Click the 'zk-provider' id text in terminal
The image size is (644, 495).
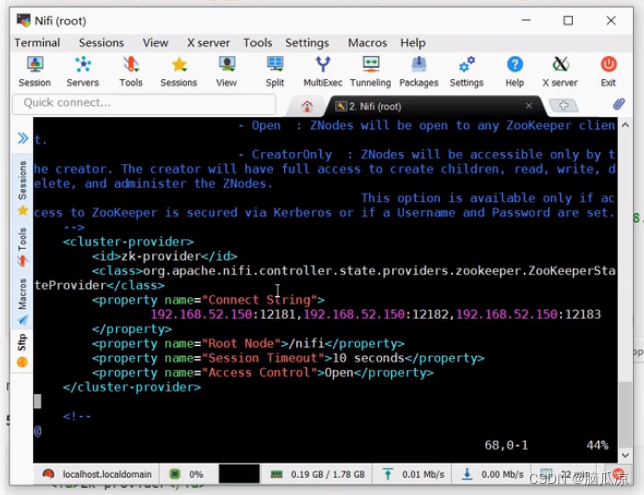pos(161,256)
